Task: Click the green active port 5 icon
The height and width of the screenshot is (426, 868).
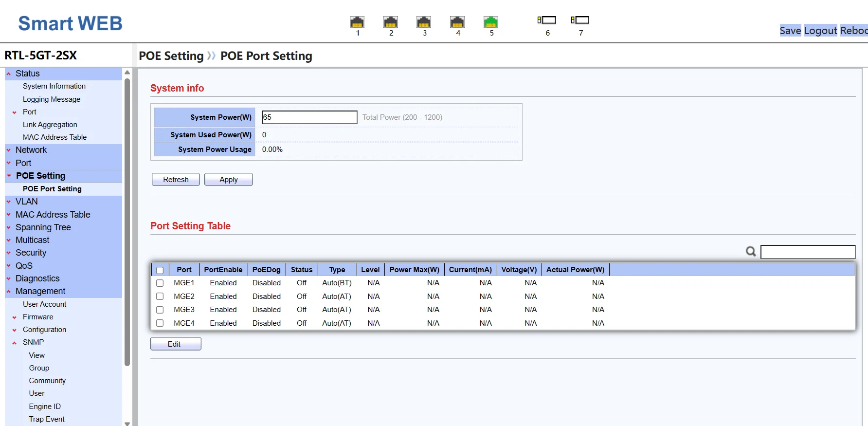Action: (x=490, y=22)
